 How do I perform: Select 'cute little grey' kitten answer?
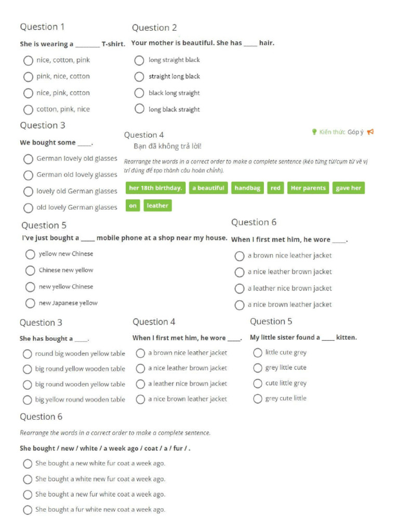[258, 383]
